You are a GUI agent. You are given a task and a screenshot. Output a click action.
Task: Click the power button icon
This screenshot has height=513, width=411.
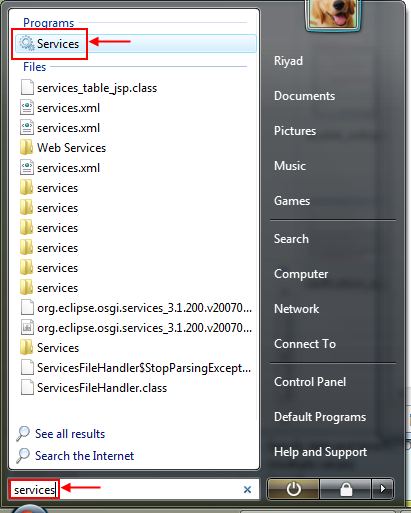[x=293, y=489]
